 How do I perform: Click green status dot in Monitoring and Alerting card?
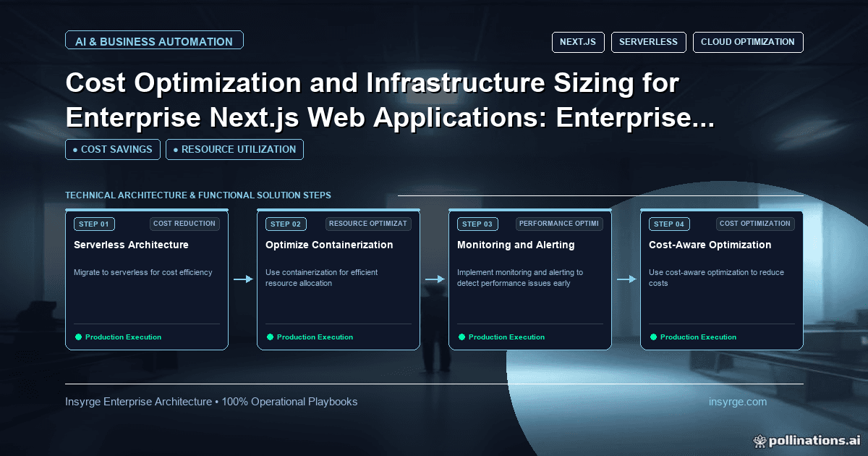click(461, 337)
